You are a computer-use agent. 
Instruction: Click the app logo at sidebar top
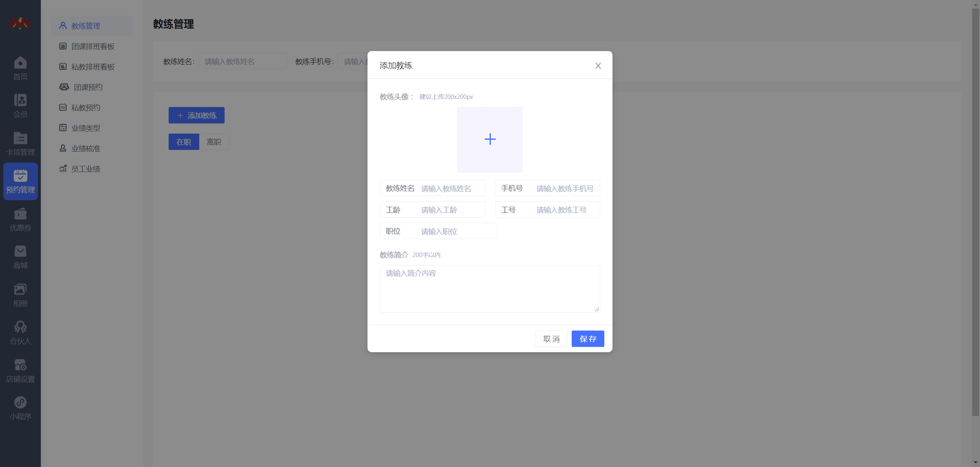point(20,24)
